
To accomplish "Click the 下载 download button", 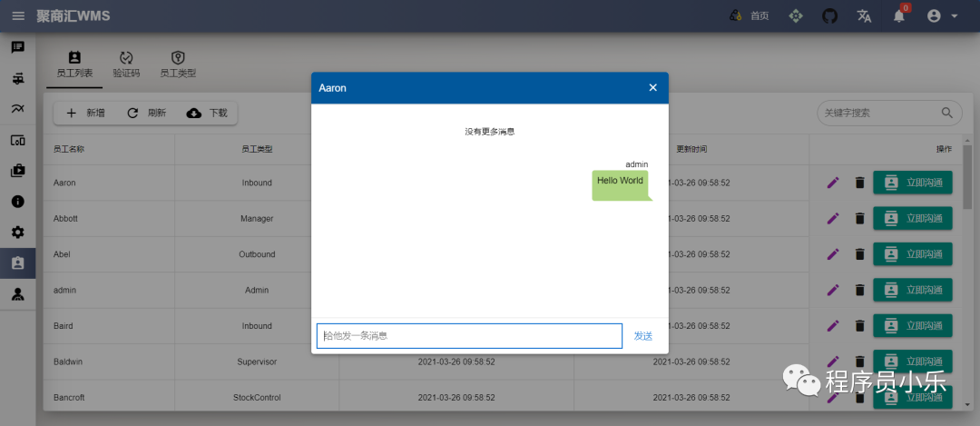I will (207, 114).
